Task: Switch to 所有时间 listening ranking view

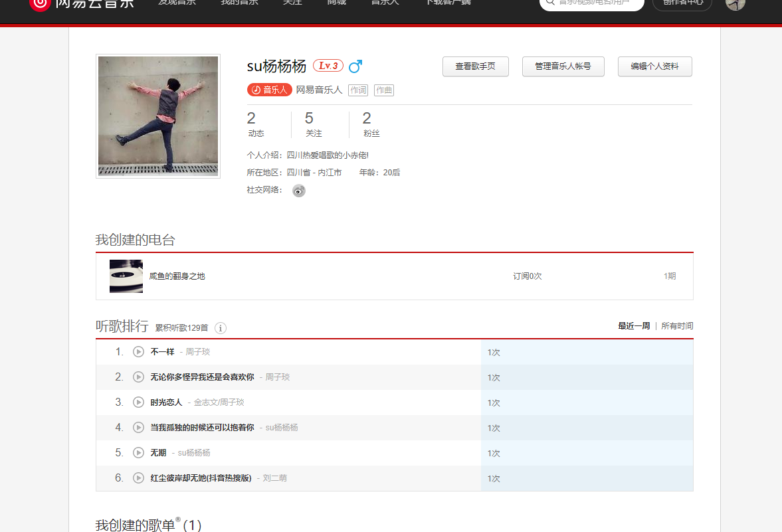Action: click(677, 325)
